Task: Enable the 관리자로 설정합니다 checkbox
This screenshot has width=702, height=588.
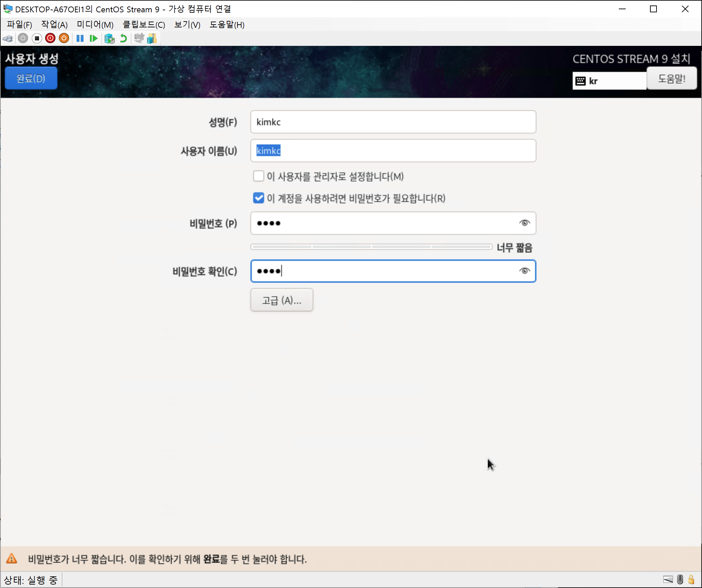Action: [259, 176]
